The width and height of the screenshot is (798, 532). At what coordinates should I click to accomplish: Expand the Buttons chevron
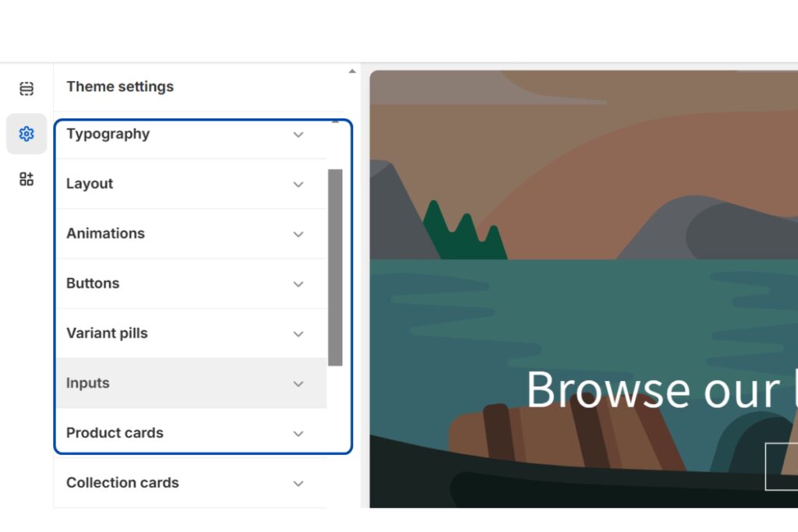pyautogui.click(x=298, y=284)
